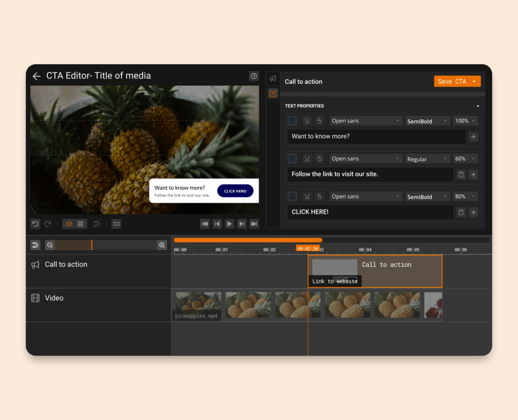Screen dimensions: 518x420
Task: Enable strikethrough on the CLICK HERE text
Action: tap(320, 196)
